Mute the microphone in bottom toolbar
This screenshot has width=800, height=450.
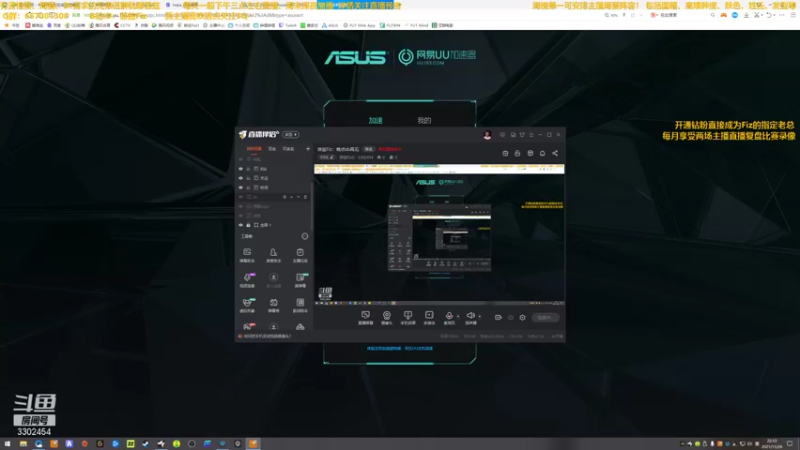pyautogui.click(x=449, y=317)
